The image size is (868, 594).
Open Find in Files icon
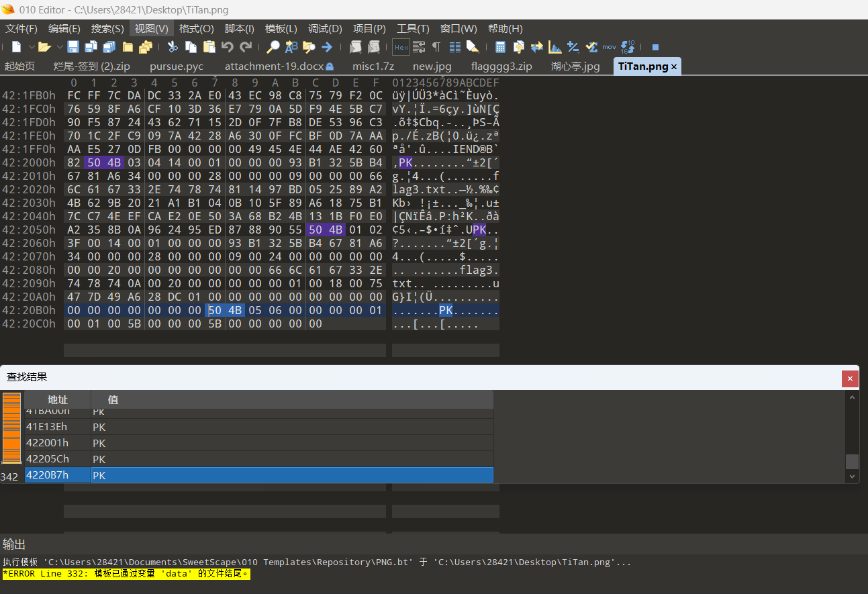point(309,47)
